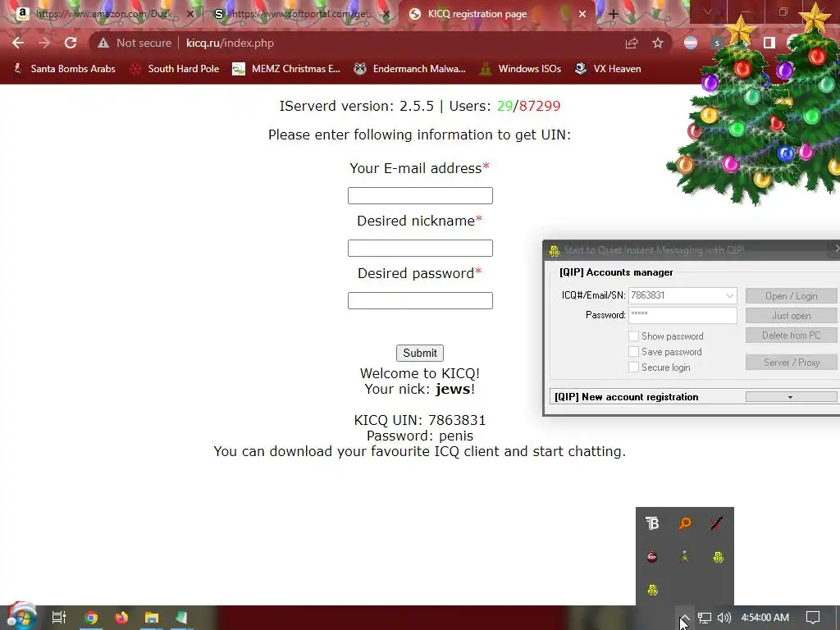Viewport: 840px width, 630px height.
Task: Open the notification center icon
Action: tap(813, 618)
